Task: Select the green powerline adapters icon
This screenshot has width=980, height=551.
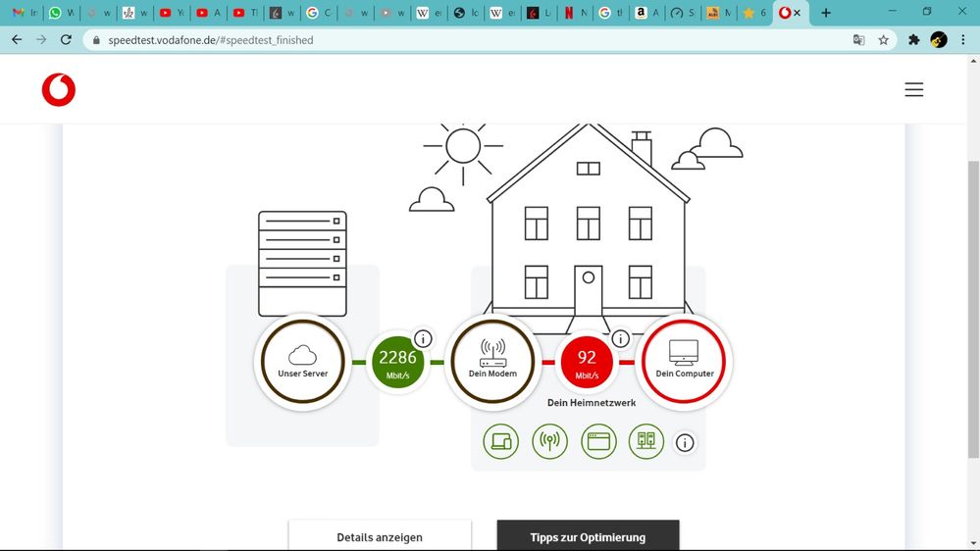Action: 646,441
